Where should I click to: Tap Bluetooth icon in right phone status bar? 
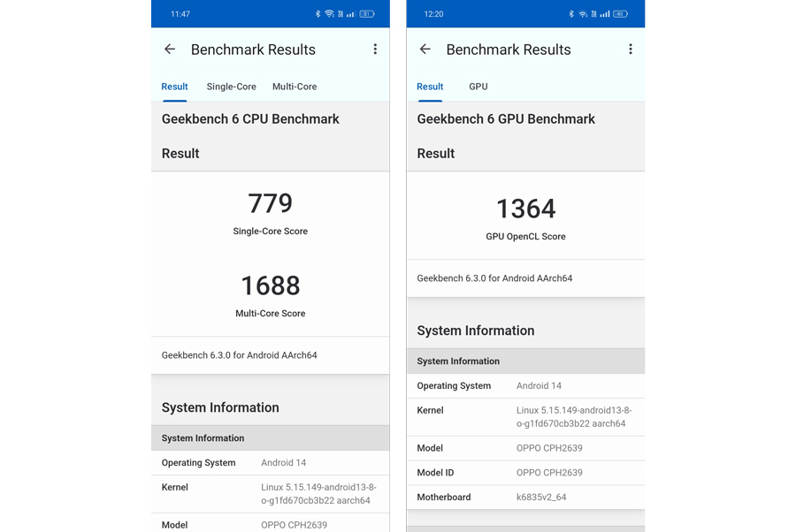pos(571,13)
